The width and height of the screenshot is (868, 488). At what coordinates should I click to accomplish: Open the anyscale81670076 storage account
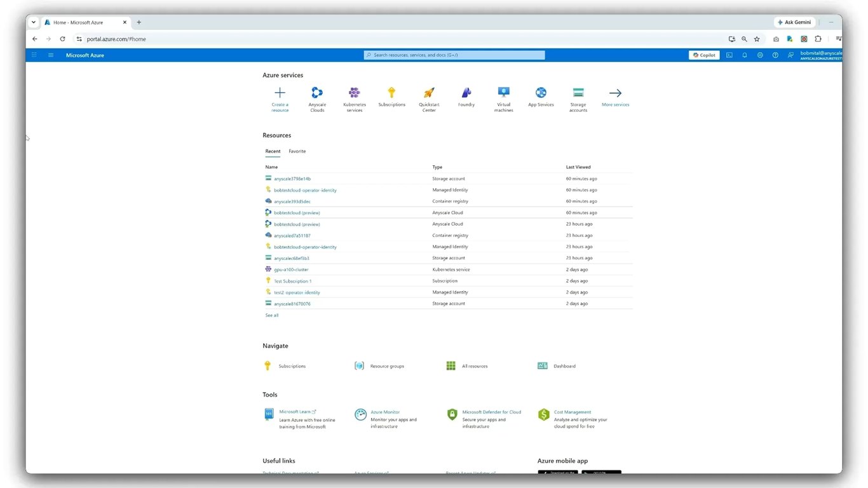(x=292, y=304)
